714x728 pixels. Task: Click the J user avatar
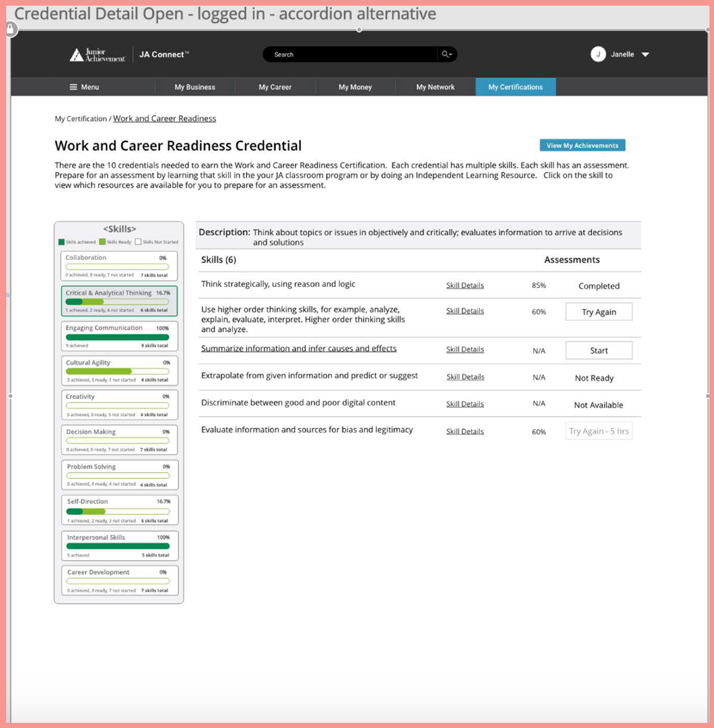pyautogui.click(x=598, y=54)
